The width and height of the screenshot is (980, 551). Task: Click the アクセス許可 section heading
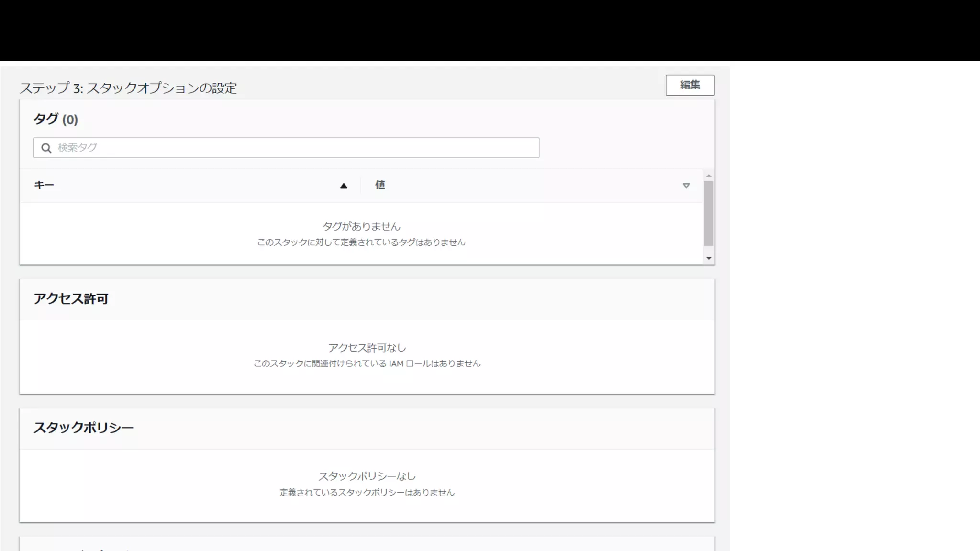71,299
